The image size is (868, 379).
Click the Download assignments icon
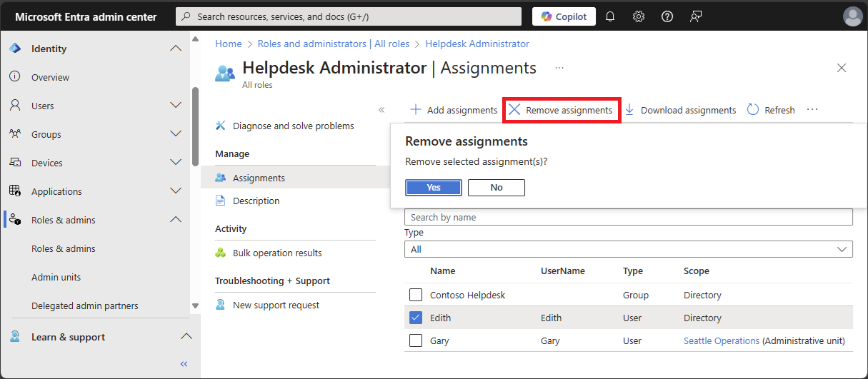point(629,110)
